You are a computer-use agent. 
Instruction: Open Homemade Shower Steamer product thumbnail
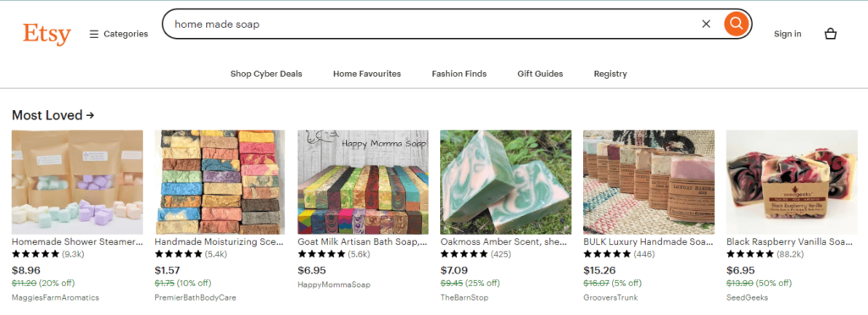77,182
